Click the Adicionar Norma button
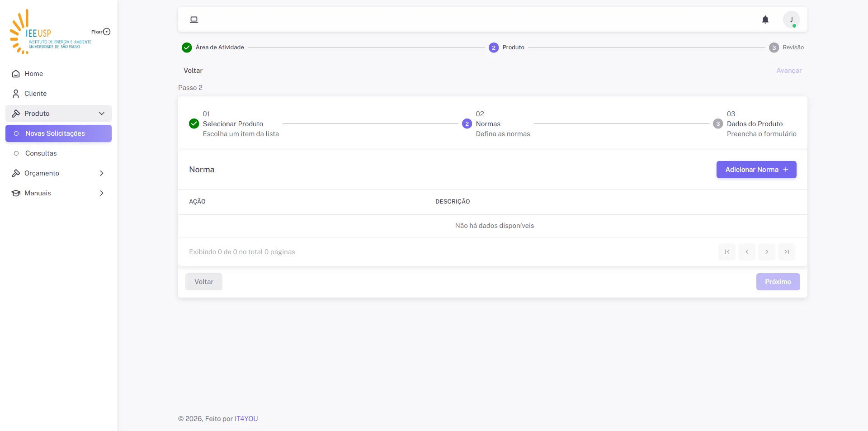Image resolution: width=868 pixels, height=431 pixels. pyautogui.click(x=756, y=170)
